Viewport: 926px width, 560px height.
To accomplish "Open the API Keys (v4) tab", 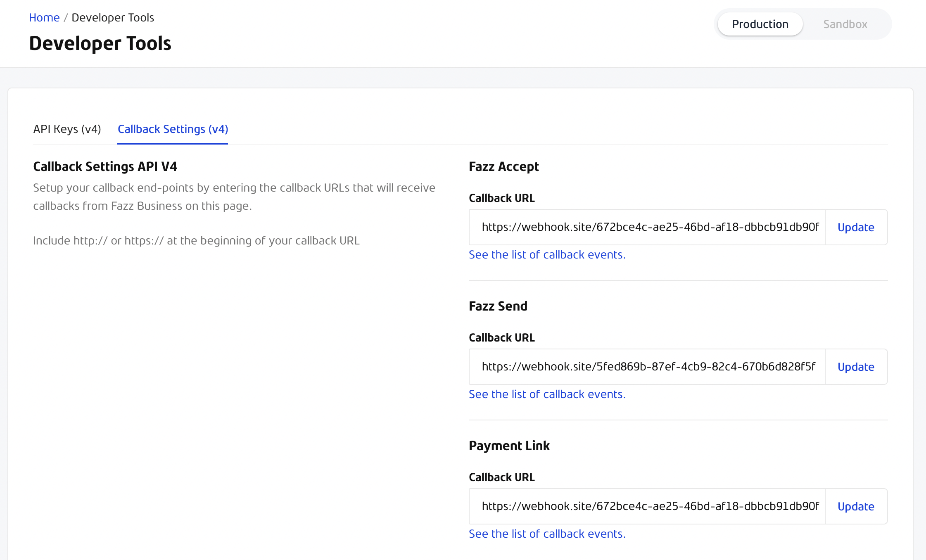I will [x=67, y=129].
